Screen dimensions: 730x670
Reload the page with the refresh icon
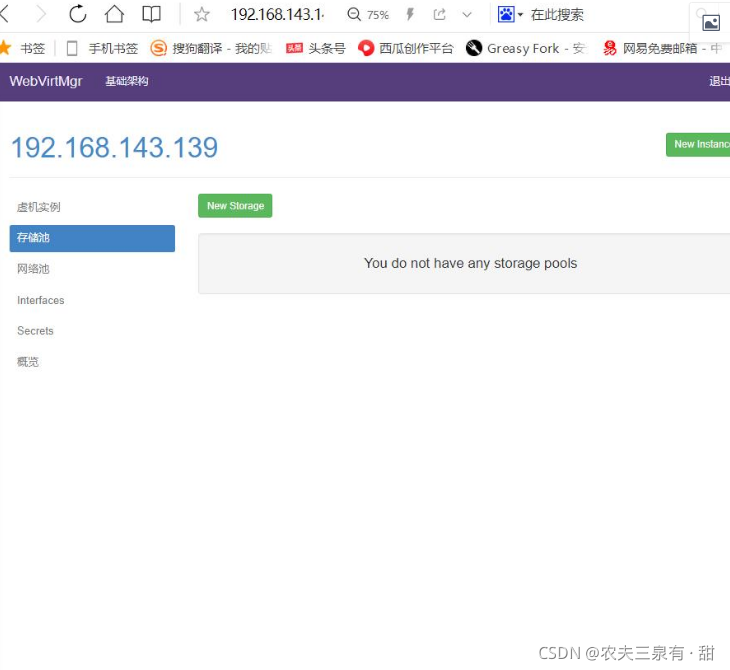coord(78,14)
